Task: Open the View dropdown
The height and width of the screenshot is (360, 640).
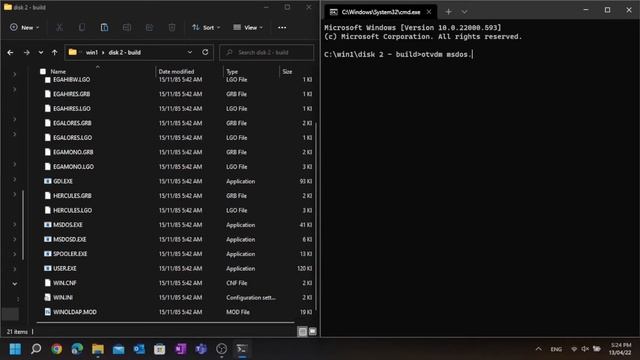Action: [x=248, y=27]
